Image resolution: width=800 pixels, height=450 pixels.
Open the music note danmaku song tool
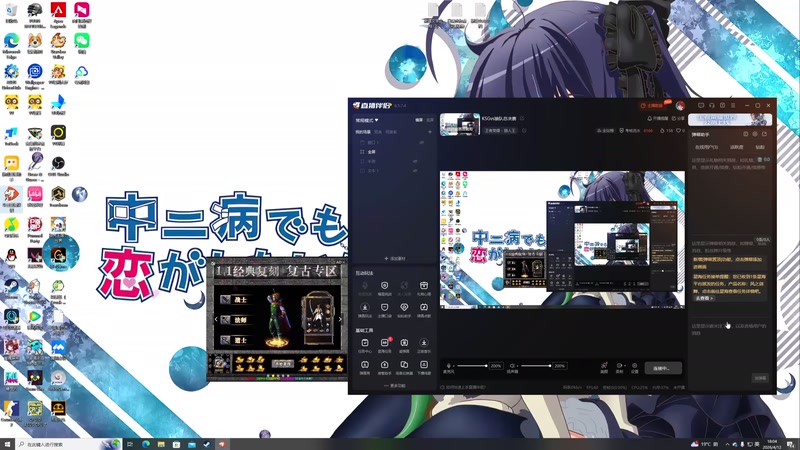423,307
